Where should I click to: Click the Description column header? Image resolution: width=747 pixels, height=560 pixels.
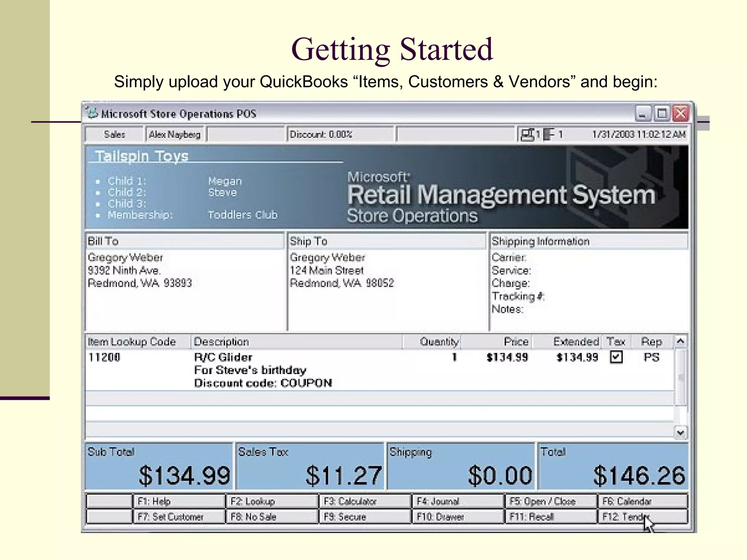click(297, 342)
